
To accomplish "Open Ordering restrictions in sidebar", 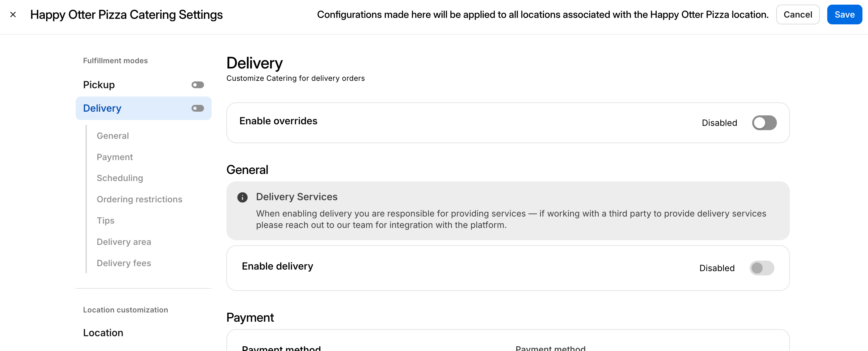I will [x=139, y=199].
